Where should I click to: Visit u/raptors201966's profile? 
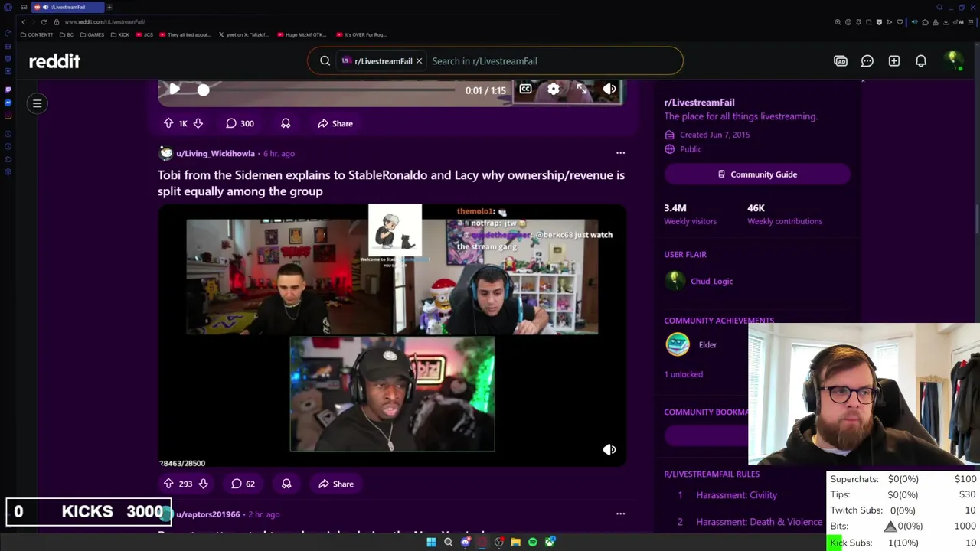pos(207,514)
